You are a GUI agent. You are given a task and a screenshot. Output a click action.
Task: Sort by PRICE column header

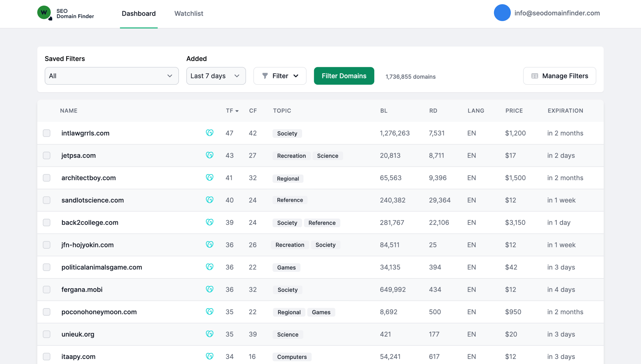coord(514,111)
